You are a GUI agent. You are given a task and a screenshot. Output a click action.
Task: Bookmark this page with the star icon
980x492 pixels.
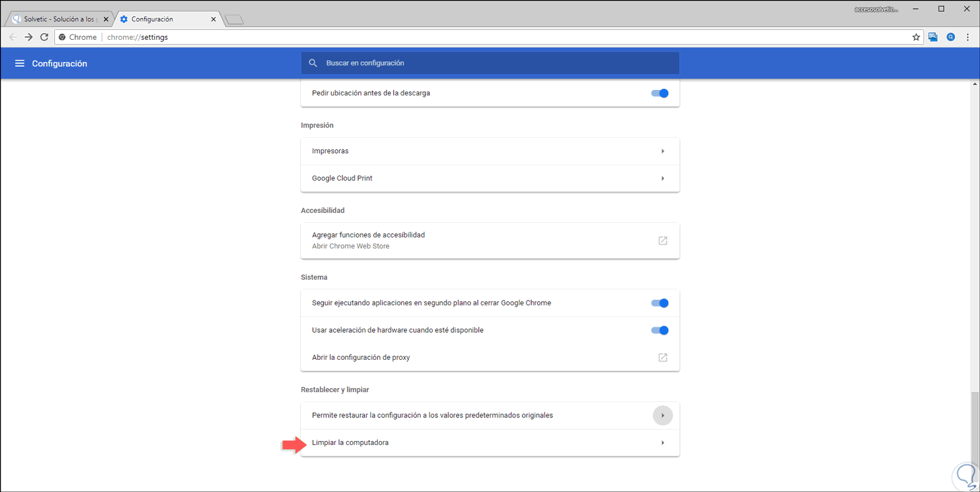pos(916,37)
